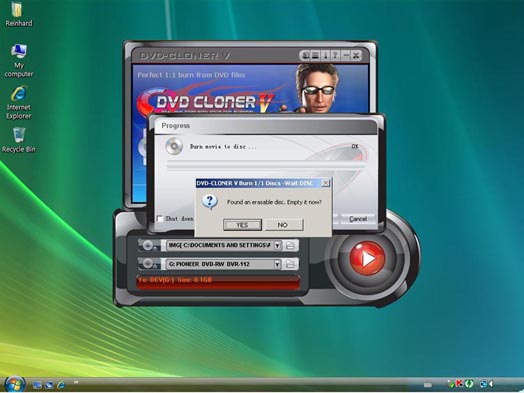Viewport: 524px width, 393px height.
Task: Toggle the Shut down checkbox
Action: (x=160, y=219)
